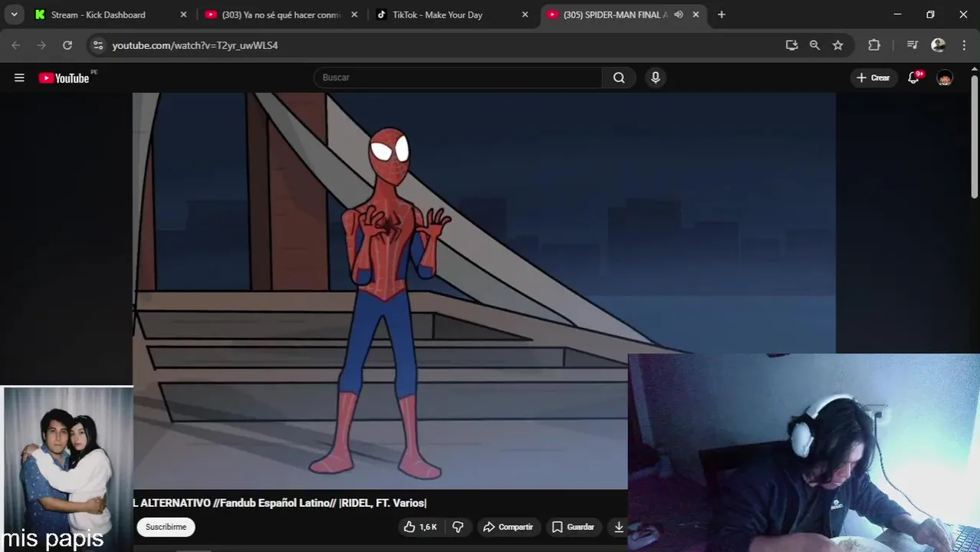Open the media controls icon in toolbar

coord(912,45)
